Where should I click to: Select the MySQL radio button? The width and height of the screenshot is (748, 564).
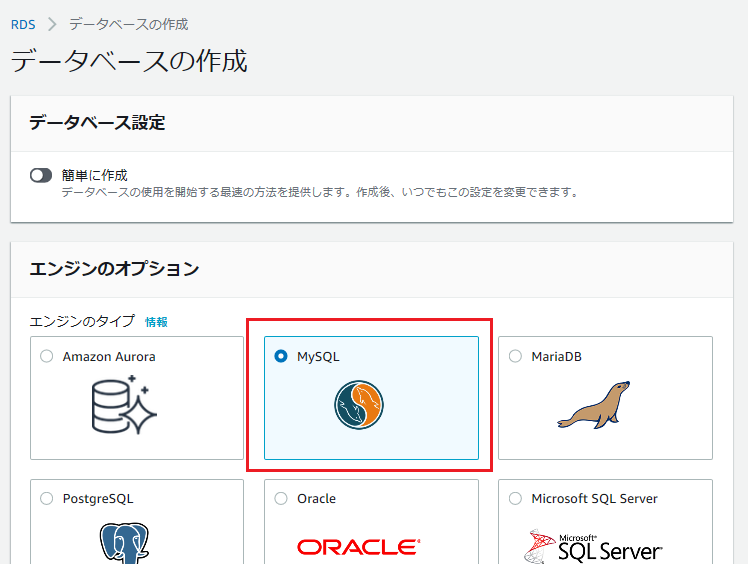281,356
